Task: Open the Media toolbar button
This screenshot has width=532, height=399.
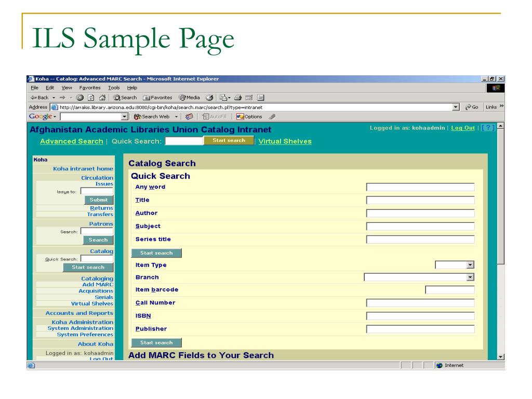Action: point(189,98)
